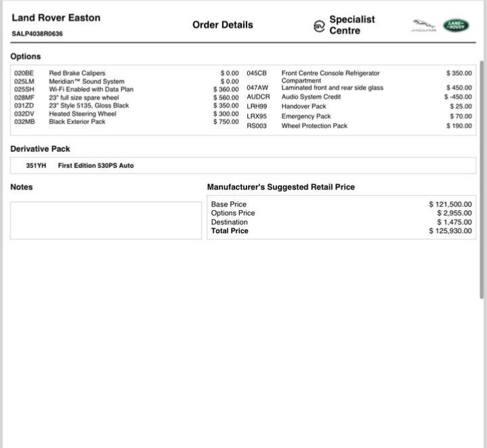Image resolution: width=487 pixels, height=448 pixels.
Task: Click the vertical scrollbar on the right
Action: point(482,180)
